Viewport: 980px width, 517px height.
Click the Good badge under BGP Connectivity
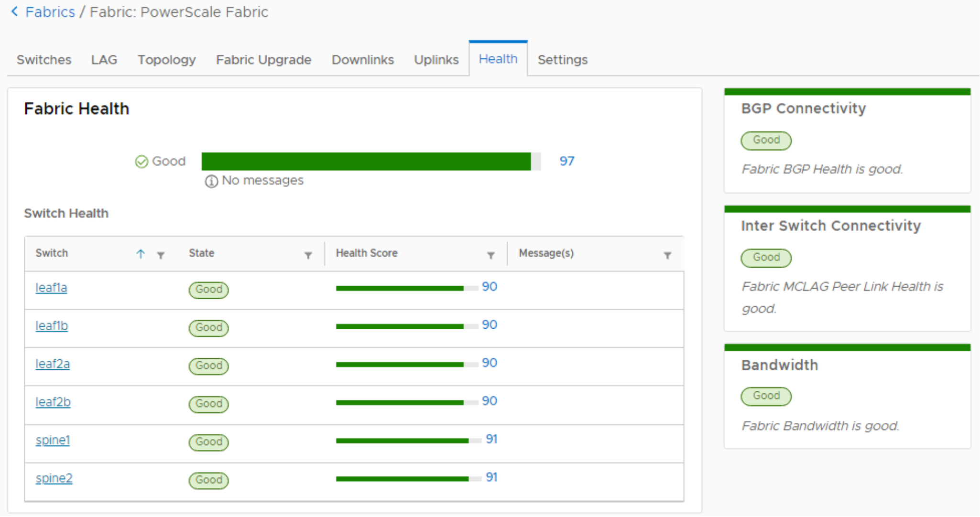(766, 140)
